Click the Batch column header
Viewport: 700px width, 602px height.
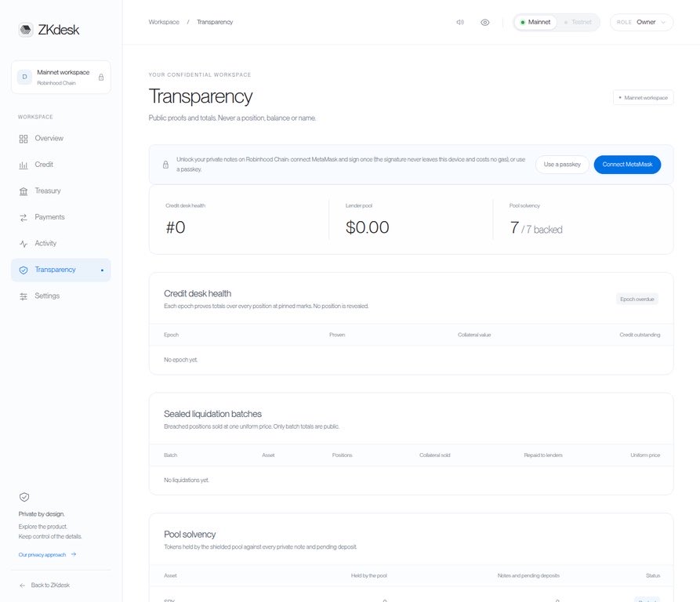[171, 455]
